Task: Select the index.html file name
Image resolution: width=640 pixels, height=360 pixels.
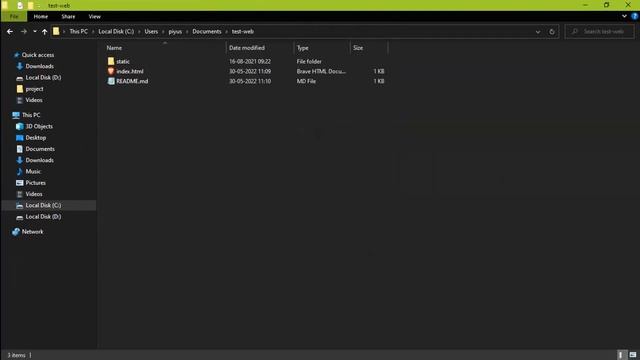Action: click(130, 71)
